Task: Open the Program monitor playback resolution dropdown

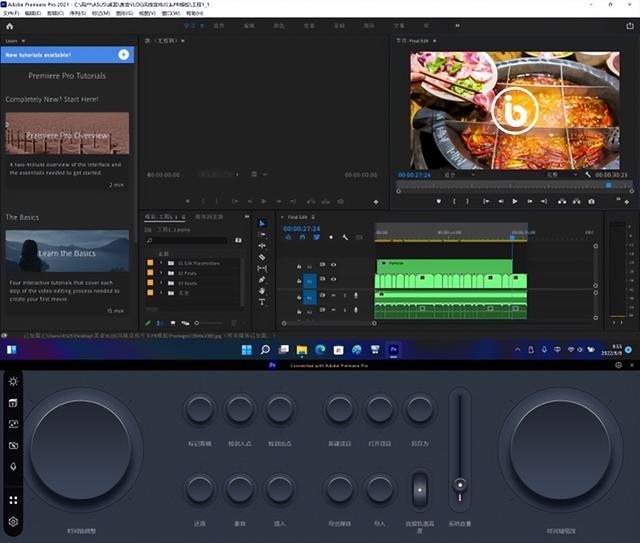Action: 563,175
